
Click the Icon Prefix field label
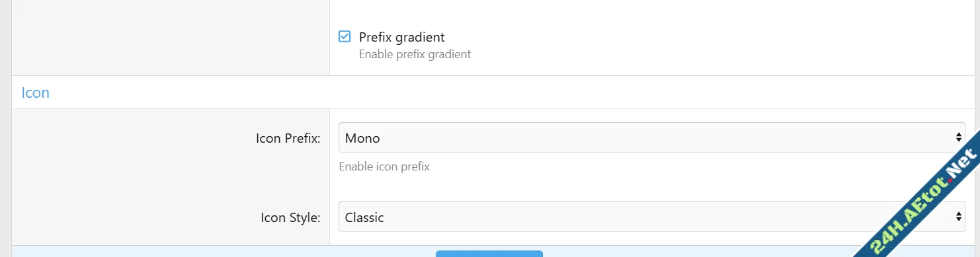(288, 138)
